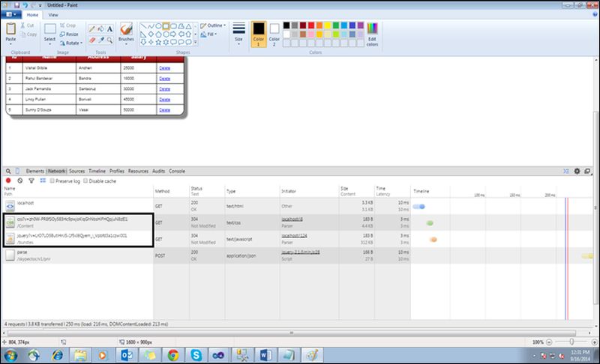This screenshot has width=600, height=364.
Task: Click Network tab in pasted DevTools image
Action: [57, 171]
